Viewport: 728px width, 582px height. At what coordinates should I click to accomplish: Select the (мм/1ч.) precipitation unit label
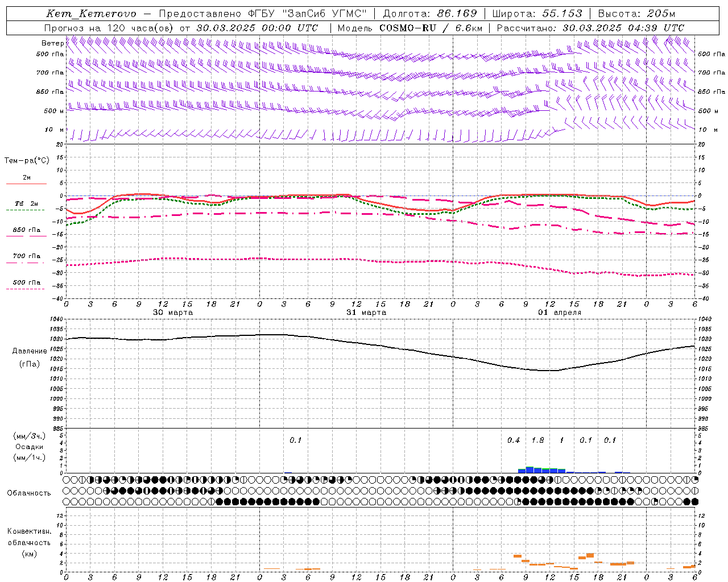tap(29, 458)
